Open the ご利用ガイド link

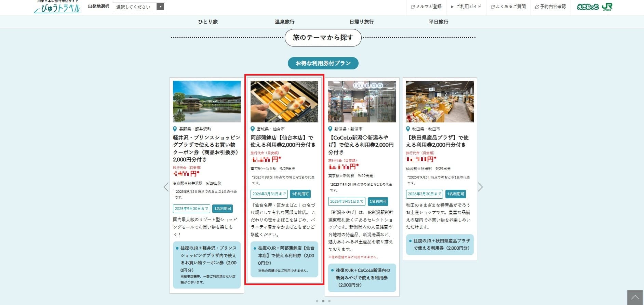tap(466, 6)
